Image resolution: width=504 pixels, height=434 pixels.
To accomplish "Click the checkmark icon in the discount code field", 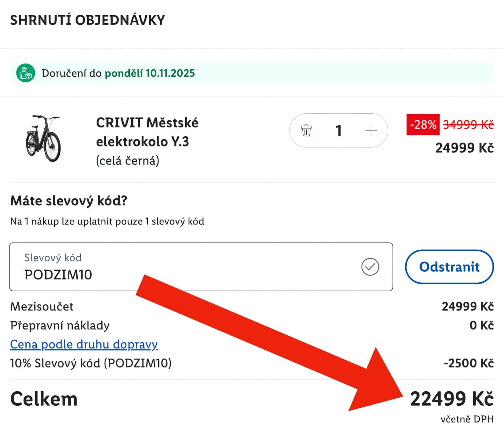I will pyautogui.click(x=371, y=267).
